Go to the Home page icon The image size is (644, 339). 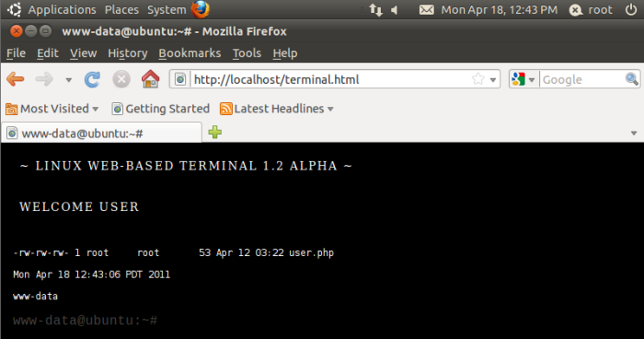[150, 79]
